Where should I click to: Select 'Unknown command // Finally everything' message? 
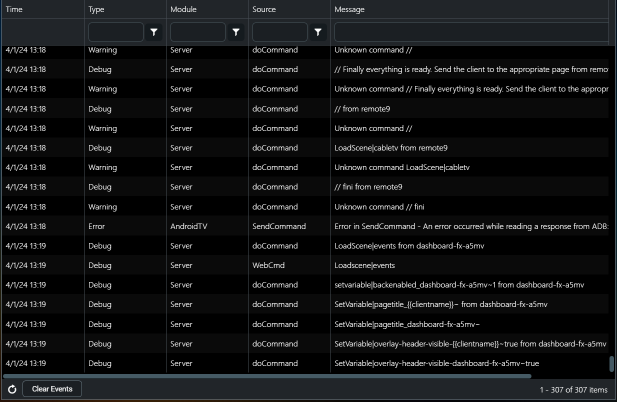[x=471, y=89]
